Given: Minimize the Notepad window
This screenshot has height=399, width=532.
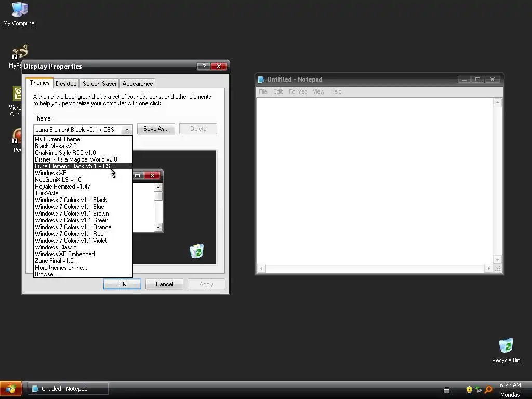Looking at the screenshot, I should click(464, 79).
